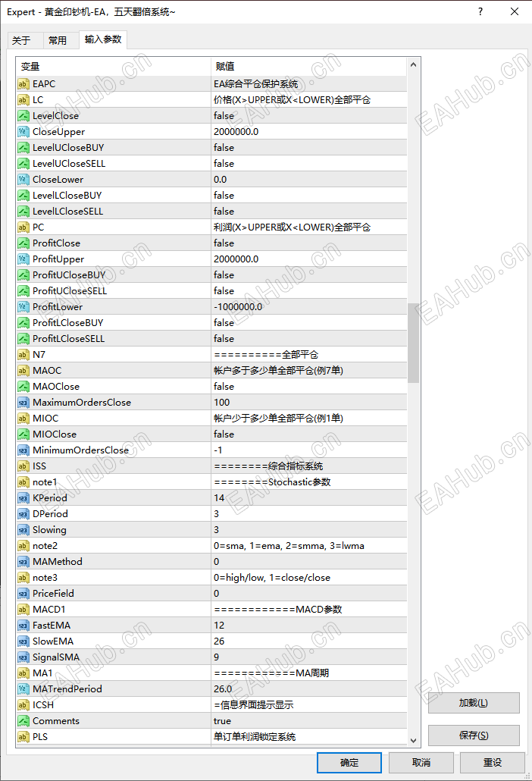Click the 加载(L) button

(x=474, y=703)
